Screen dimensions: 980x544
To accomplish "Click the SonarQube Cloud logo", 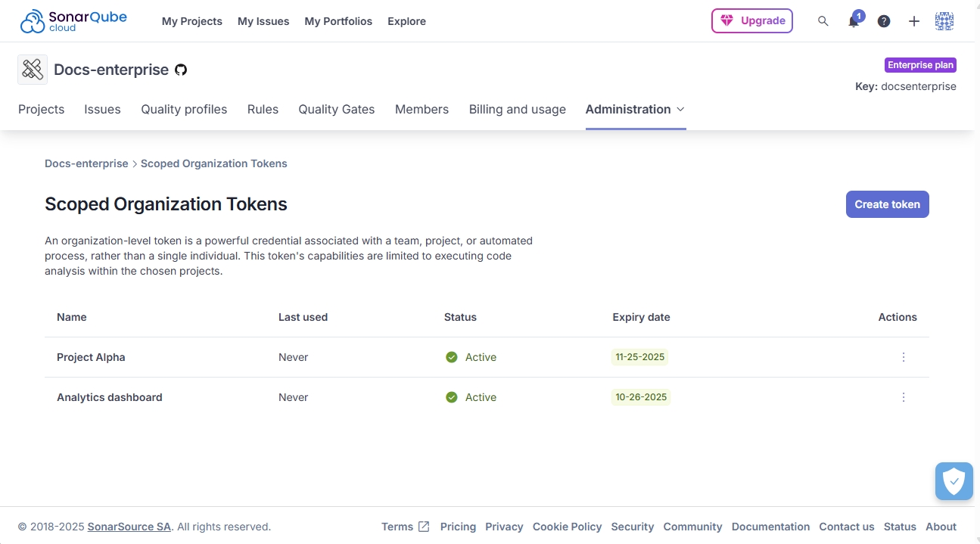I will [73, 21].
